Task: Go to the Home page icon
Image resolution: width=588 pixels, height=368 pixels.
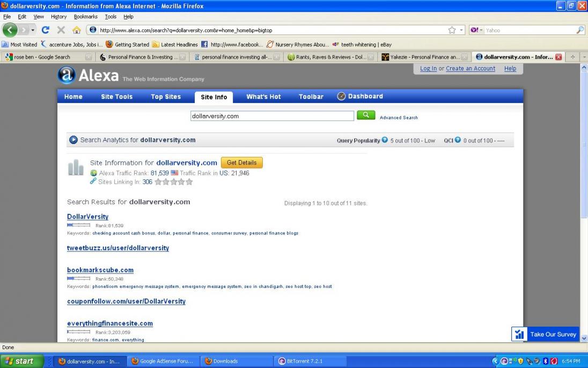Action: pos(77,30)
